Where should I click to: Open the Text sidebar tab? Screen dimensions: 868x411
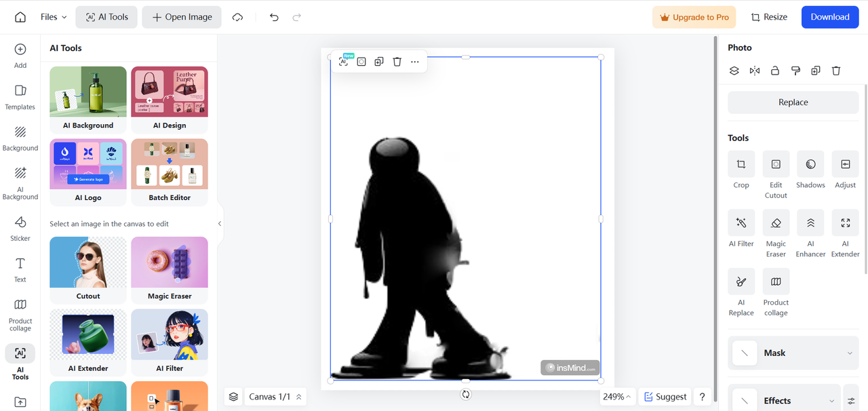coord(20,269)
